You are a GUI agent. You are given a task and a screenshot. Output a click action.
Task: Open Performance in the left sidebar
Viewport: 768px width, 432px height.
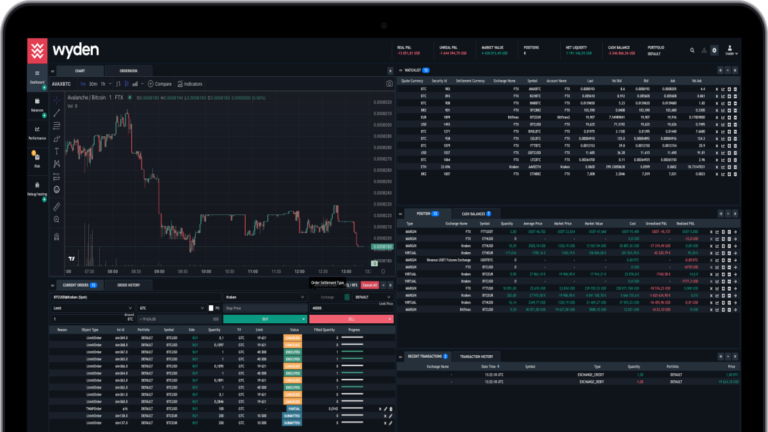(x=37, y=132)
